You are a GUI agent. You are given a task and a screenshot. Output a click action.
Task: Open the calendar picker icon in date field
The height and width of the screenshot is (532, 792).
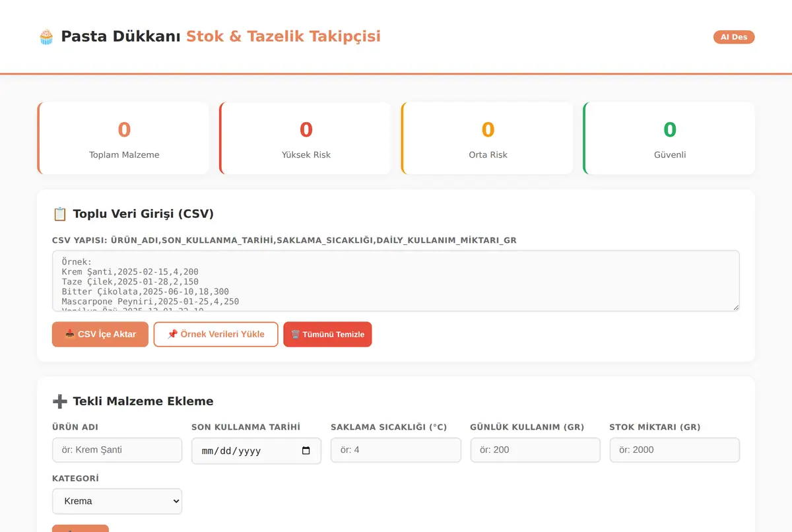[x=306, y=451]
